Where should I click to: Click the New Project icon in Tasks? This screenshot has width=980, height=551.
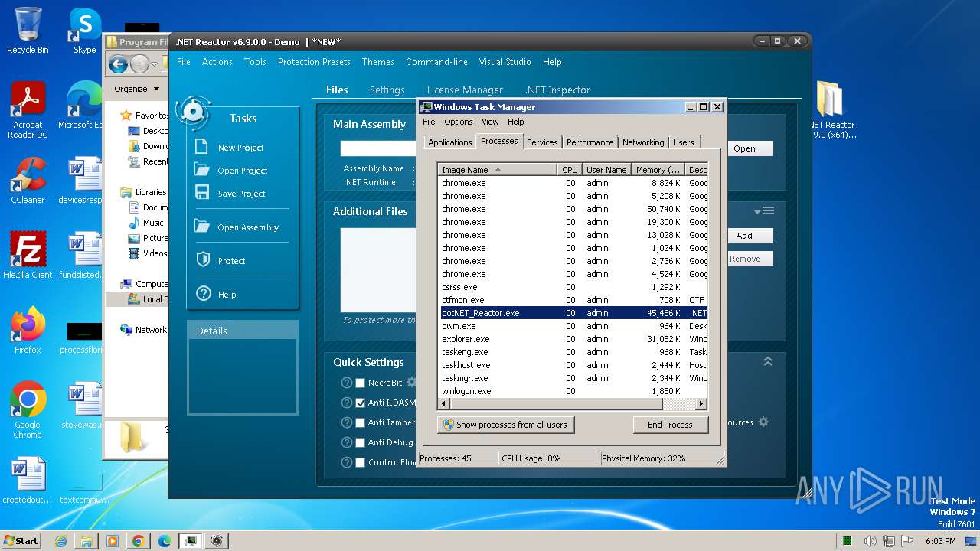tap(202, 147)
